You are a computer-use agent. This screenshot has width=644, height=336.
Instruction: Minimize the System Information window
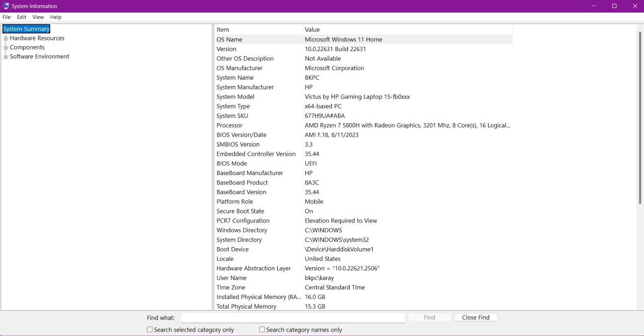594,6
